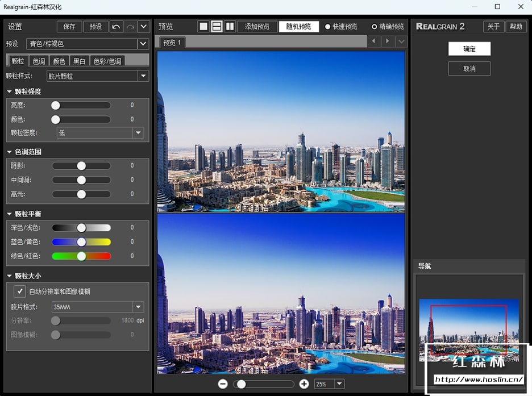Go to next preview tab arrow
Viewport: 532px width, 396px height.
tap(388, 41)
